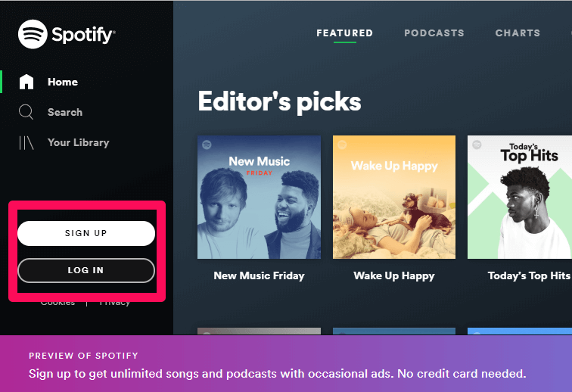Go to Your Library
Image resolution: width=572 pixels, height=392 pixels.
[79, 142]
